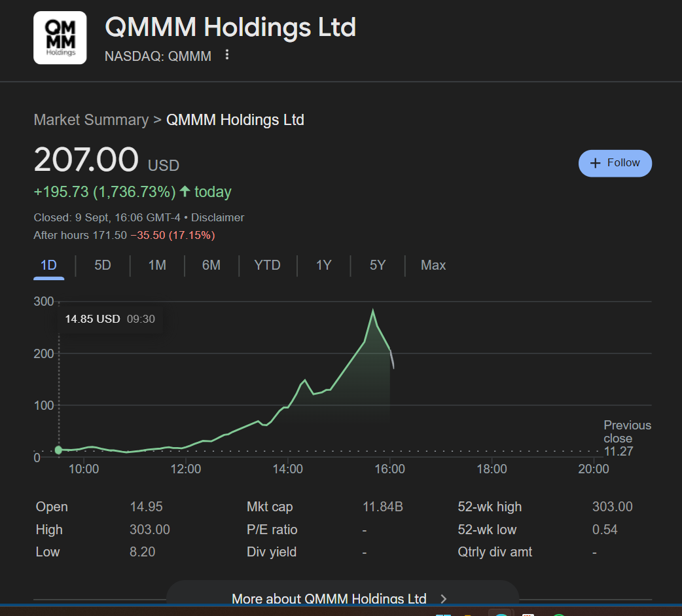Click the Div yield label
The height and width of the screenshot is (616, 682).
tap(272, 552)
